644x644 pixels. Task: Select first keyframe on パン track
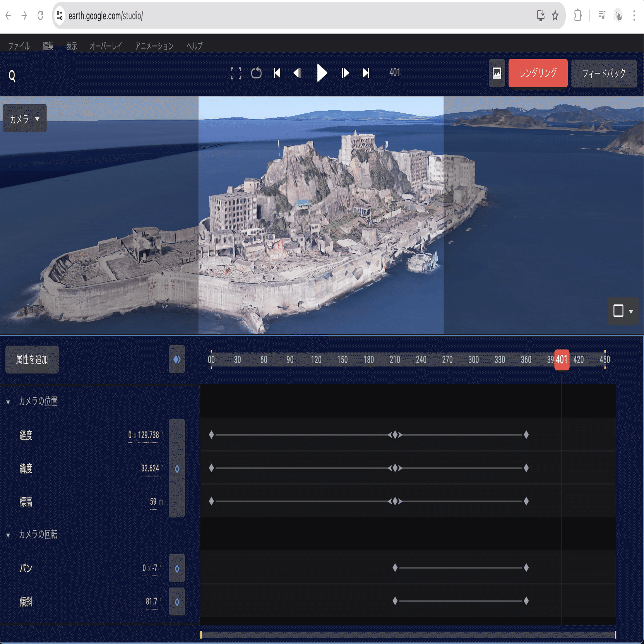click(x=395, y=568)
